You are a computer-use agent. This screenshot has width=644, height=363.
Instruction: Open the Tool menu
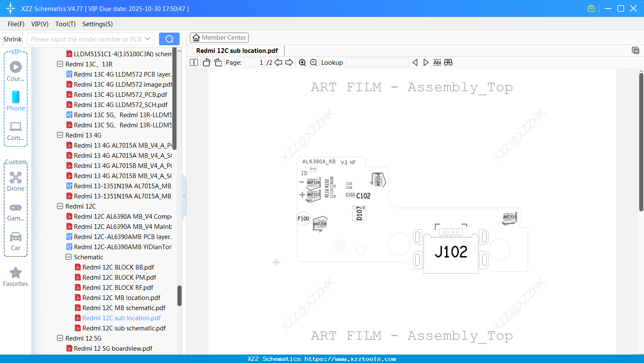[65, 24]
